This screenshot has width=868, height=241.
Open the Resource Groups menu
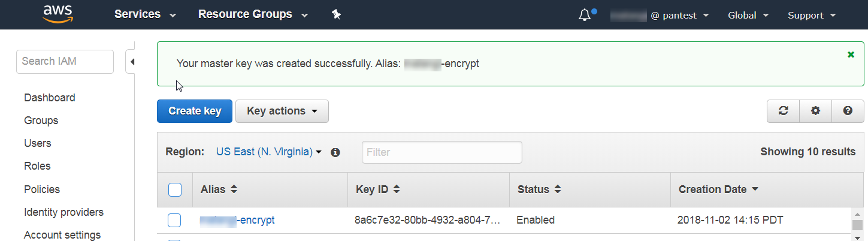pyautogui.click(x=252, y=15)
